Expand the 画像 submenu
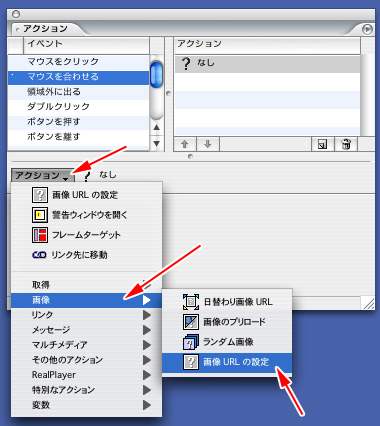The height and width of the screenshot is (426, 380). [x=86, y=300]
